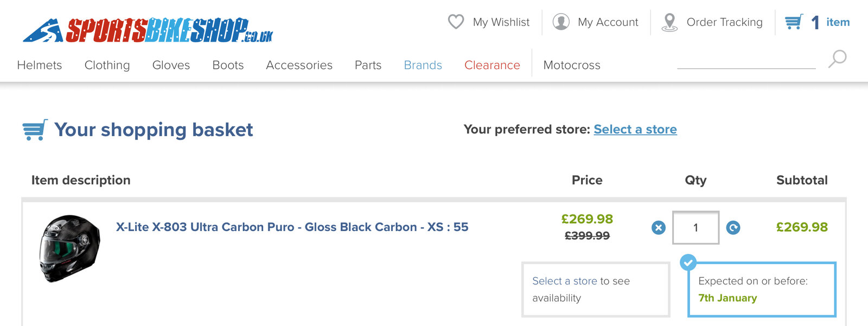Visit the Clearance section

click(x=492, y=65)
